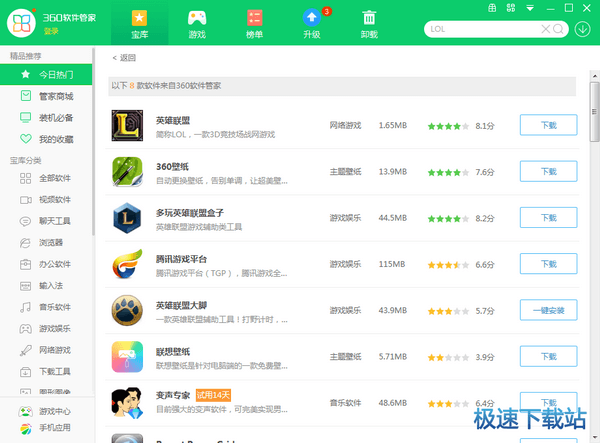Open the 腾讯游戏平台 title link
This screenshot has width=600, height=443.
[x=181, y=259]
